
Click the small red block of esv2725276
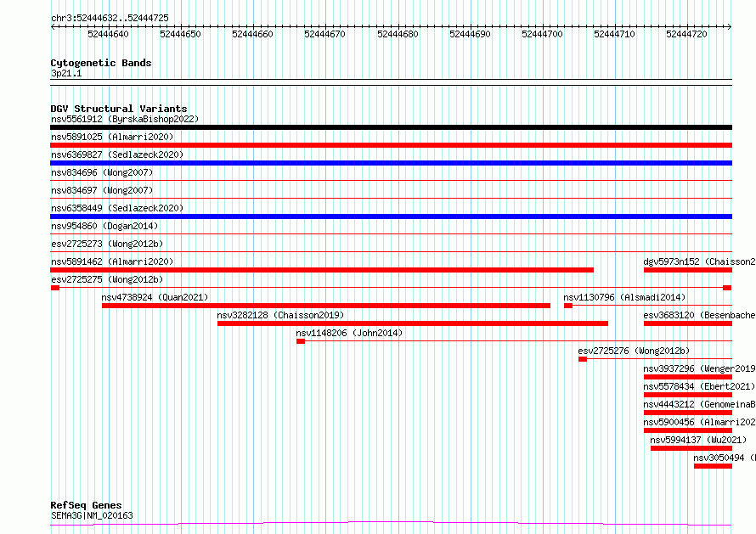(x=583, y=359)
